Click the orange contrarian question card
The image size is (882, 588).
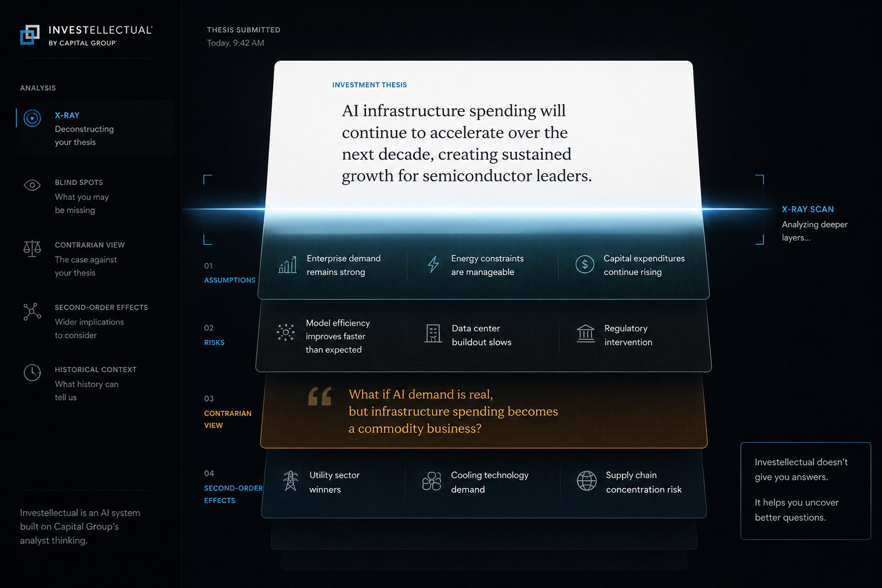tap(484, 411)
